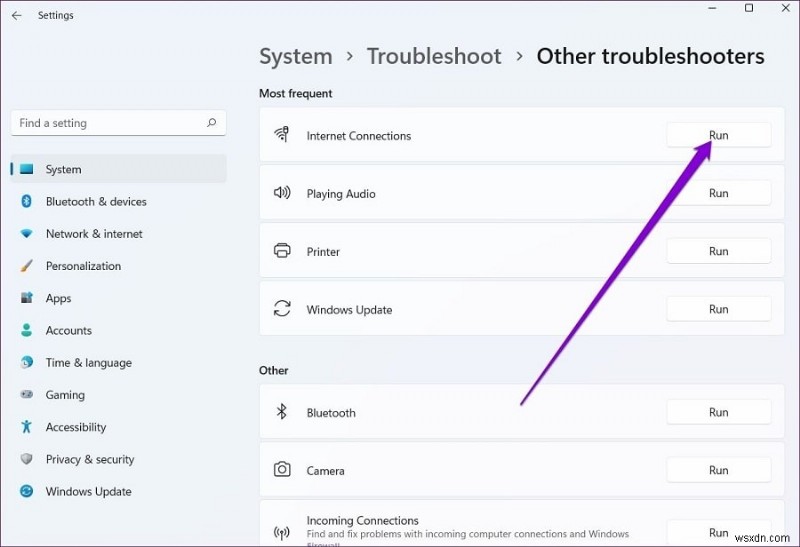Close the Settings window

(x=786, y=8)
